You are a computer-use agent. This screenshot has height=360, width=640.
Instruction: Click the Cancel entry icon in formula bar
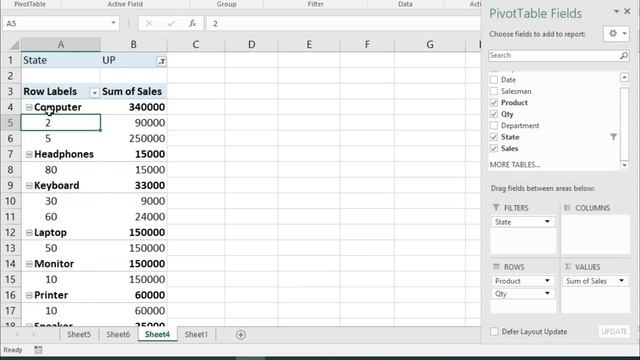[149, 24]
